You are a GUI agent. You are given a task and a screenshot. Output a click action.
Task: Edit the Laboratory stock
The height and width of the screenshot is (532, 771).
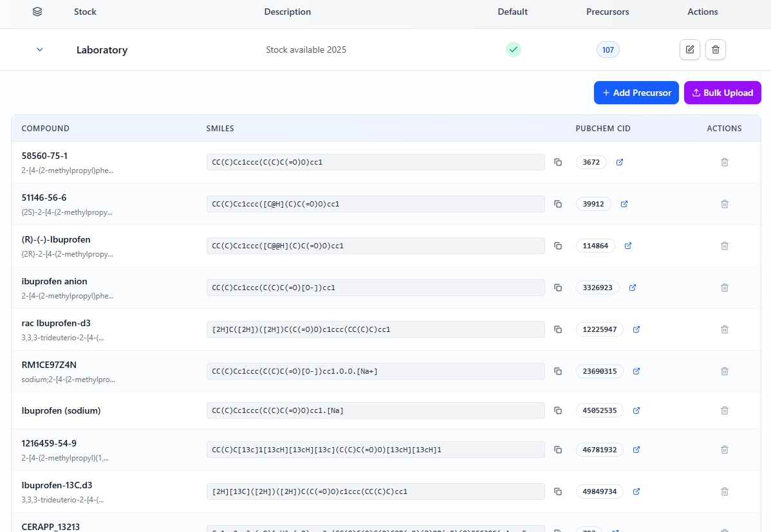689,50
